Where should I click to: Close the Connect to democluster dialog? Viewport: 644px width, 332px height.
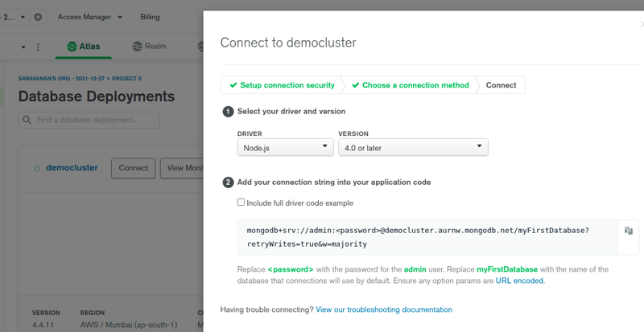pos(639,26)
